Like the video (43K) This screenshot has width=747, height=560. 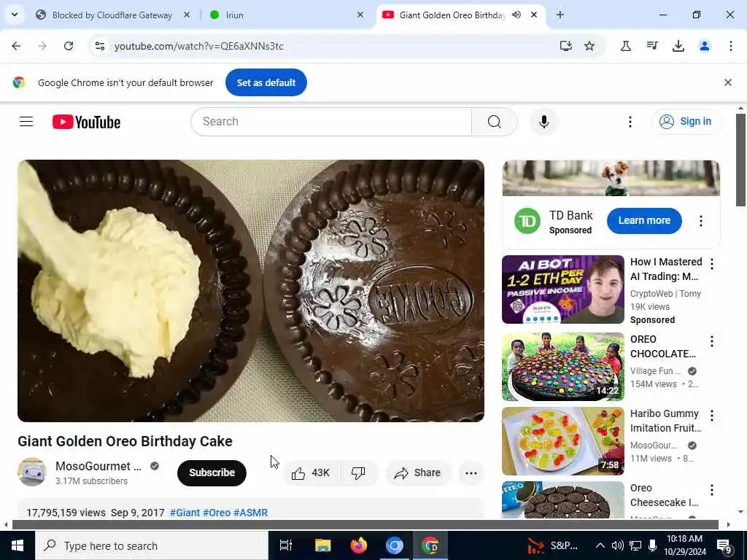(x=311, y=472)
